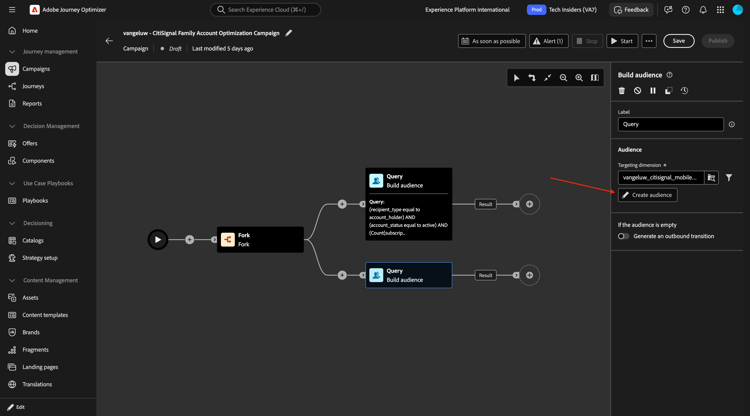Disable the activity with the prohibit icon
Image resolution: width=750 pixels, height=416 pixels.
click(637, 91)
